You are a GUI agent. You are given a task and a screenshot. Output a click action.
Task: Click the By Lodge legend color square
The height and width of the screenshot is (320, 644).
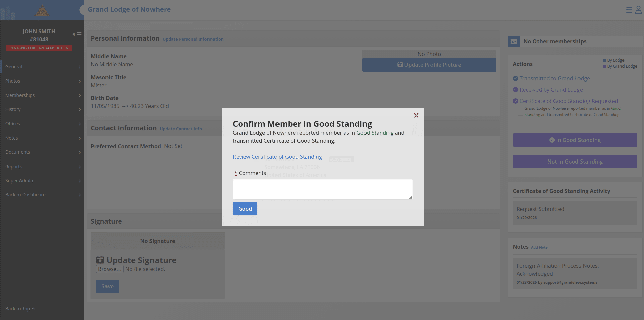[x=605, y=60]
